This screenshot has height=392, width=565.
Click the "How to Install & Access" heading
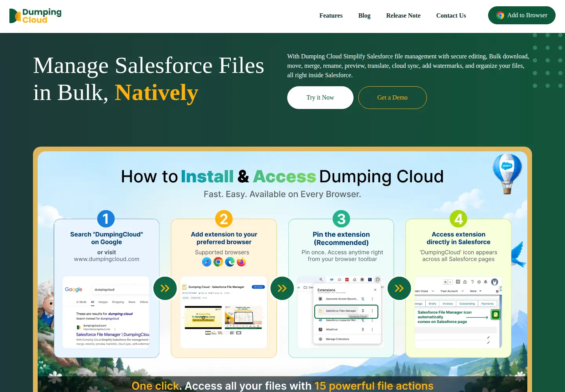[282, 176]
